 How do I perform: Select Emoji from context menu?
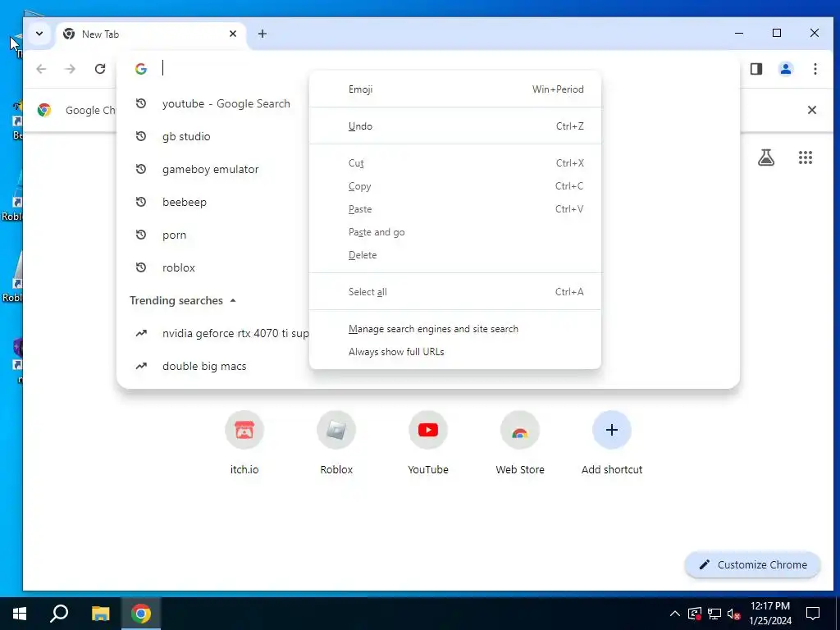454,89
